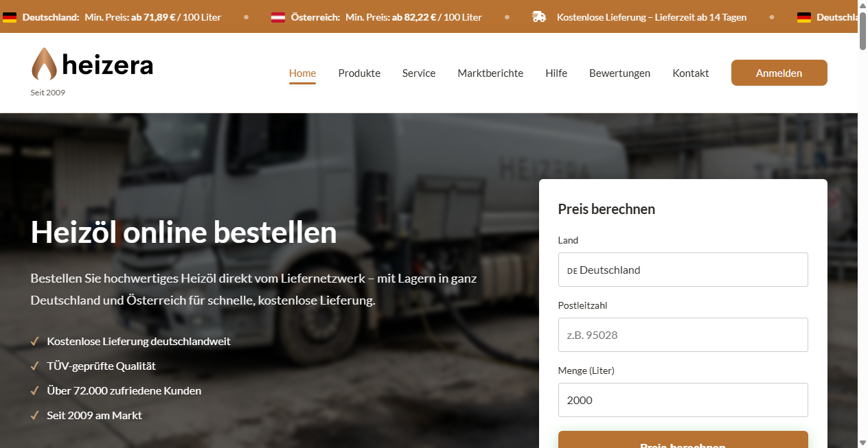Click the German flag in the top bar

coord(10,16)
